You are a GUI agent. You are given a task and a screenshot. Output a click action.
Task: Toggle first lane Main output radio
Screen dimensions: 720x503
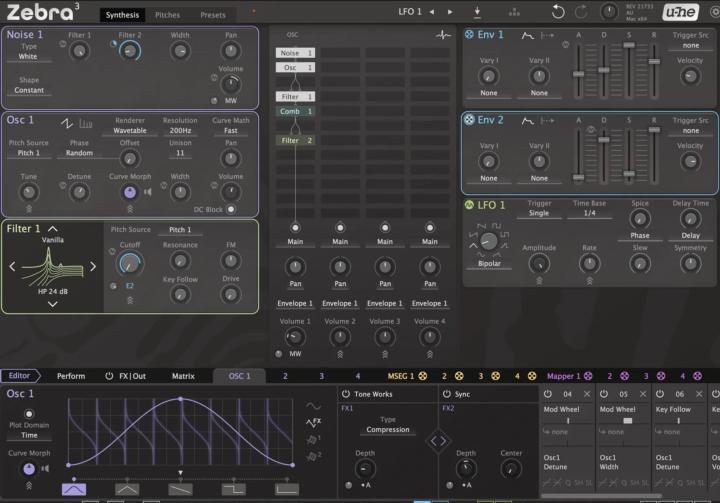(x=295, y=228)
